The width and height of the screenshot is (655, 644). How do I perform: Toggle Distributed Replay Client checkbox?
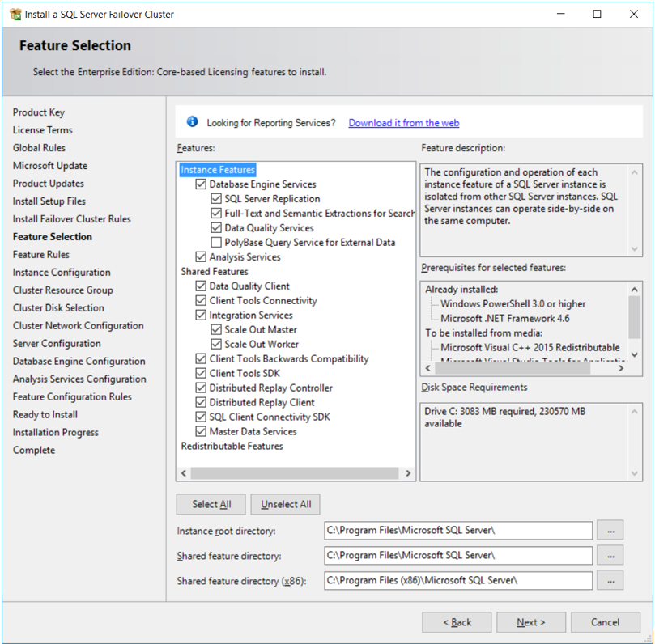(x=201, y=402)
